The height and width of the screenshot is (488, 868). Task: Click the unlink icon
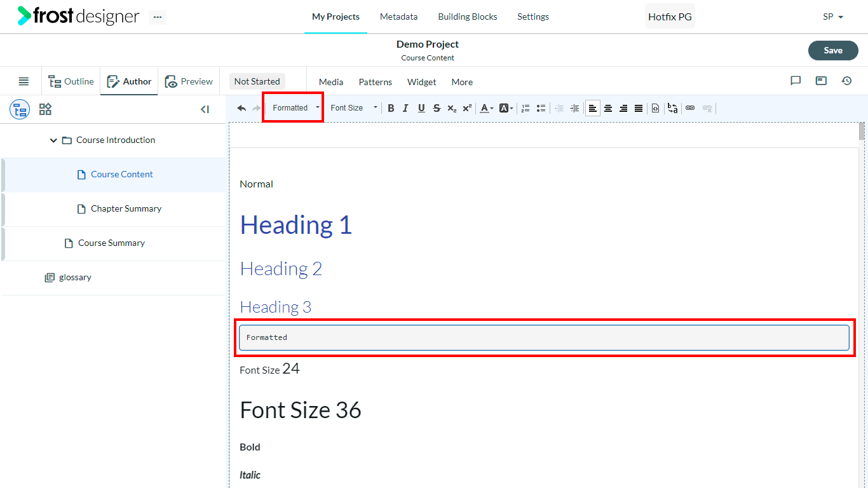tap(707, 108)
